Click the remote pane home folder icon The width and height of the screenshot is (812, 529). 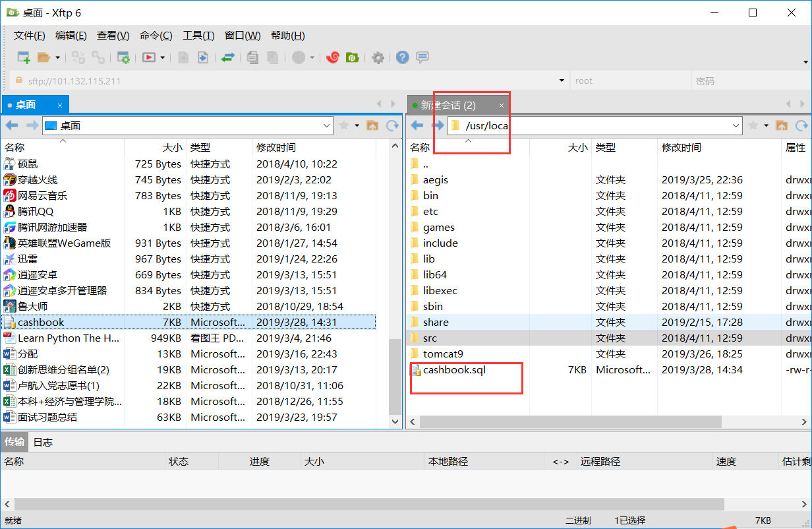pos(782,125)
